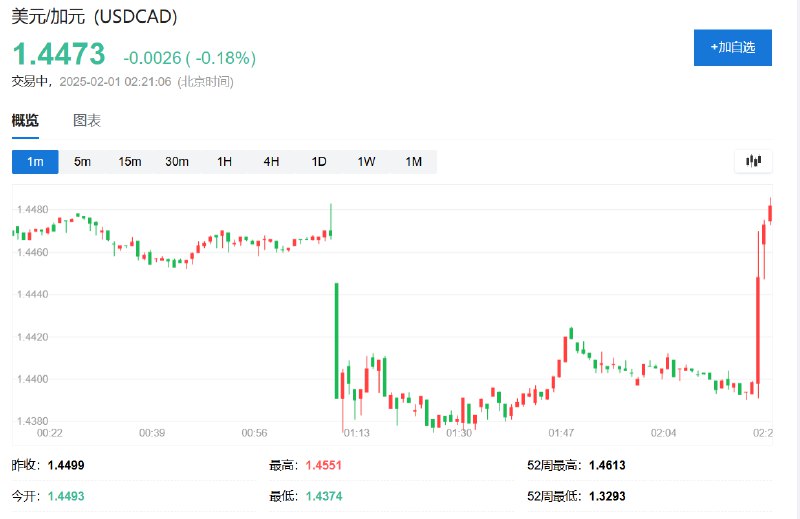Click the 1.4460 y-axis label
This screenshot has height=519, width=800.
pyautogui.click(x=33, y=253)
